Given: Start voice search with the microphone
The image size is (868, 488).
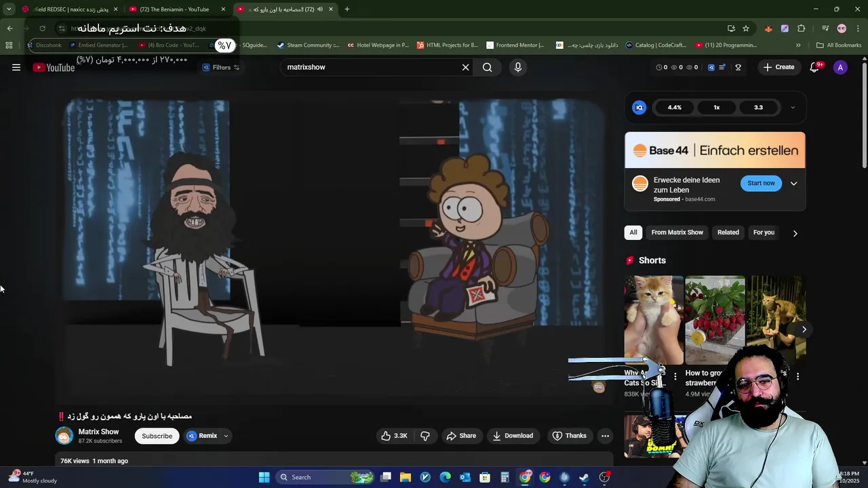Looking at the screenshot, I should click(x=517, y=67).
